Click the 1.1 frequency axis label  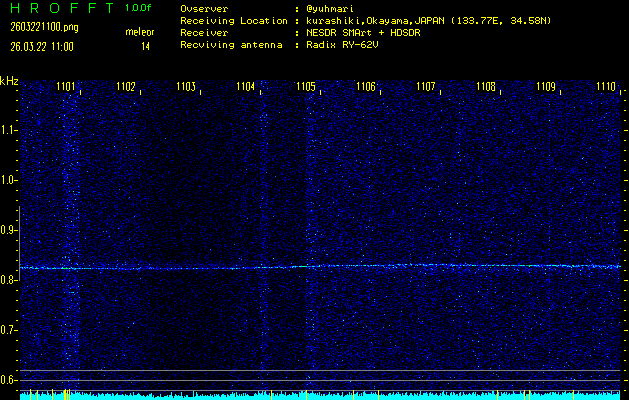point(9,130)
